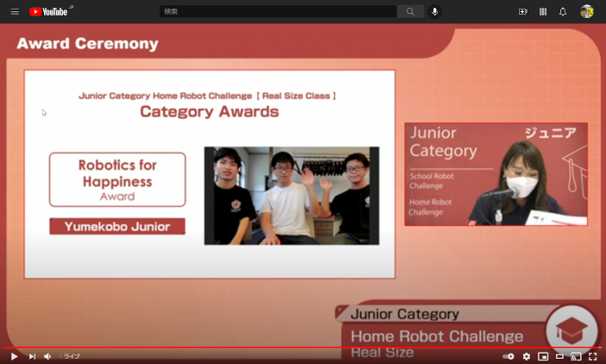The height and width of the screenshot is (364, 606).
Task: Open the account avatar menu
Action: pyautogui.click(x=587, y=11)
